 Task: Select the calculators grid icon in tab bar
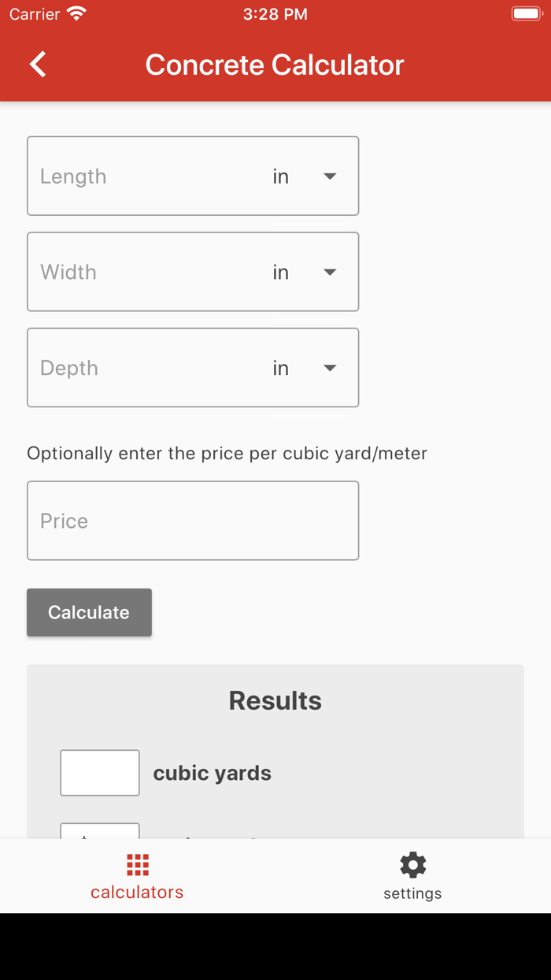point(136,864)
